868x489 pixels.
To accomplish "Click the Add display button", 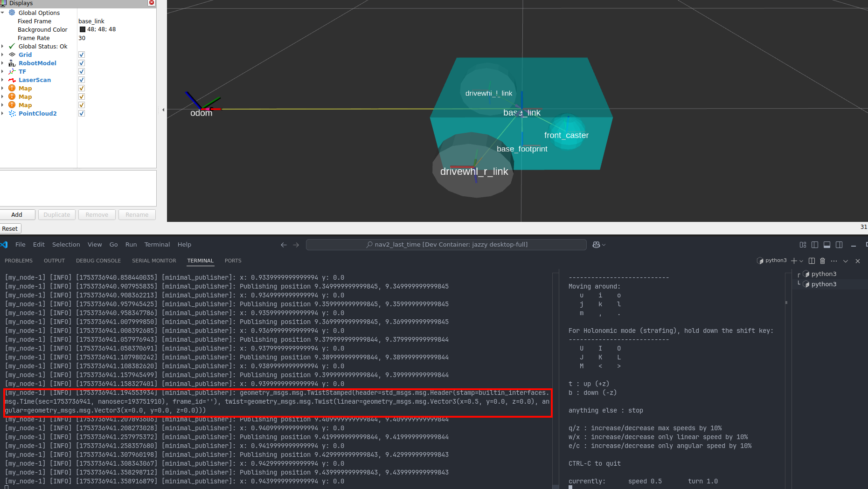I will tap(17, 214).
